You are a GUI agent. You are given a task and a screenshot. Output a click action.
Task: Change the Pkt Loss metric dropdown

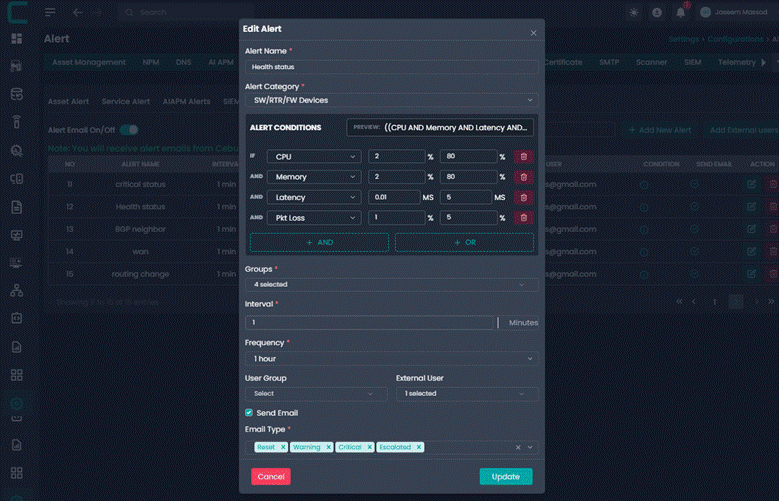tap(314, 218)
